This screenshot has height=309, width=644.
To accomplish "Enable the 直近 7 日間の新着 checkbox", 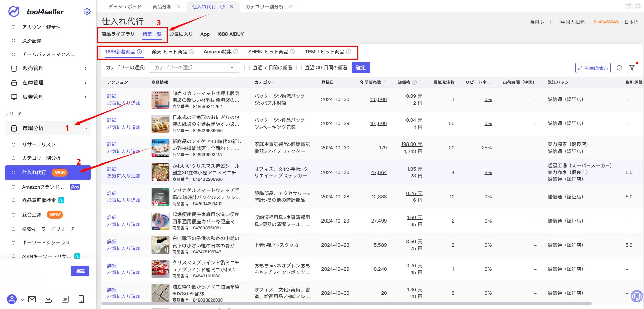I will 247,67.
